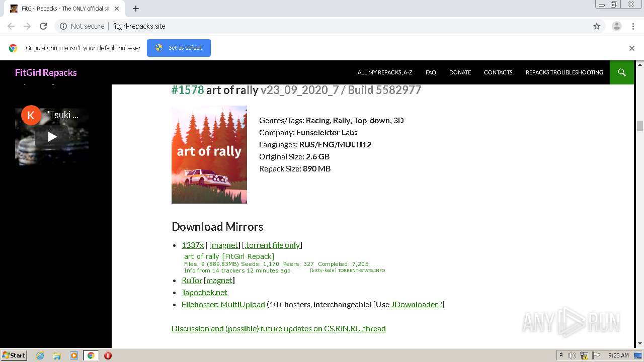
Task: Click the TORRENT-STATS.INFO credit text
Action: pyautogui.click(x=361, y=270)
